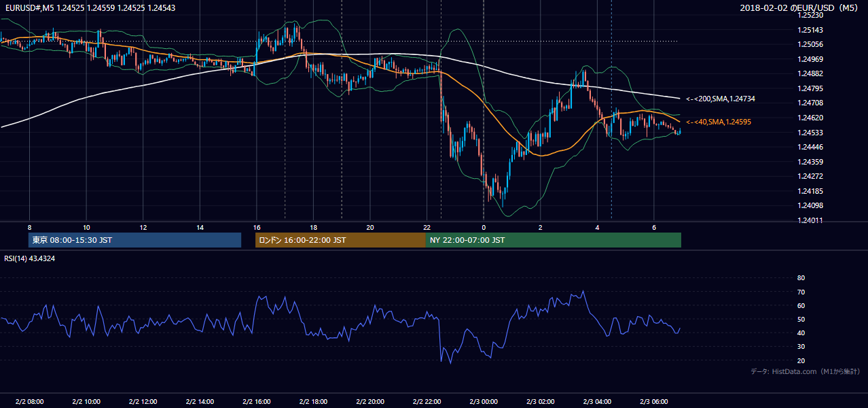Click price axis value 1.25230
868x408 pixels.
(811, 15)
